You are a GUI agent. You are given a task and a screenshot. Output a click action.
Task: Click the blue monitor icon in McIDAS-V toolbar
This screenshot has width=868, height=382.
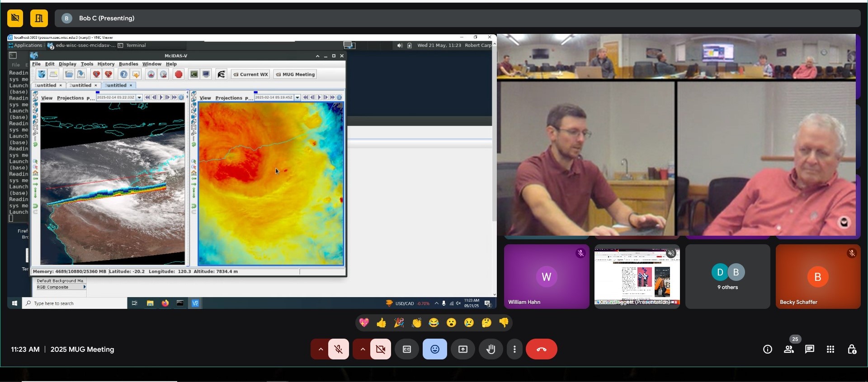click(x=206, y=74)
